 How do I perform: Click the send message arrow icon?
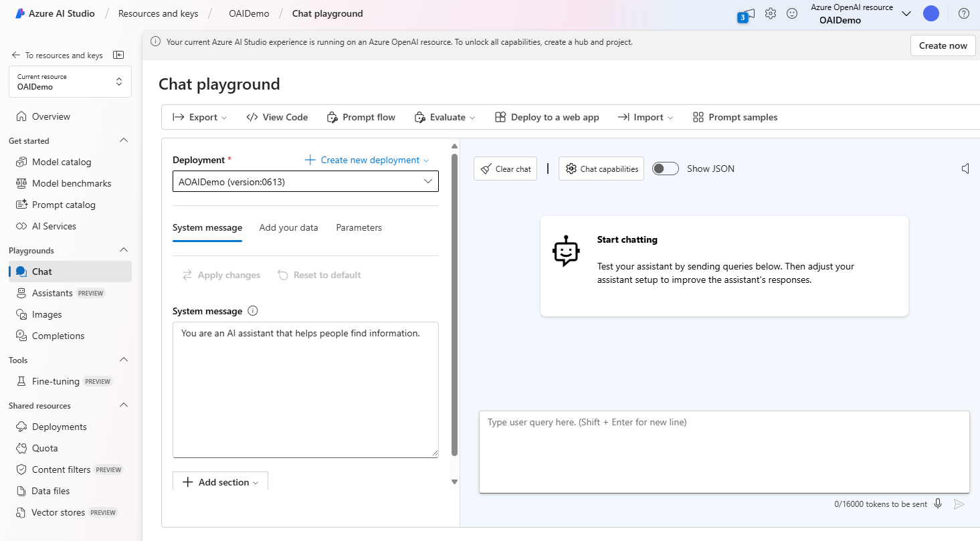(959, 504)
